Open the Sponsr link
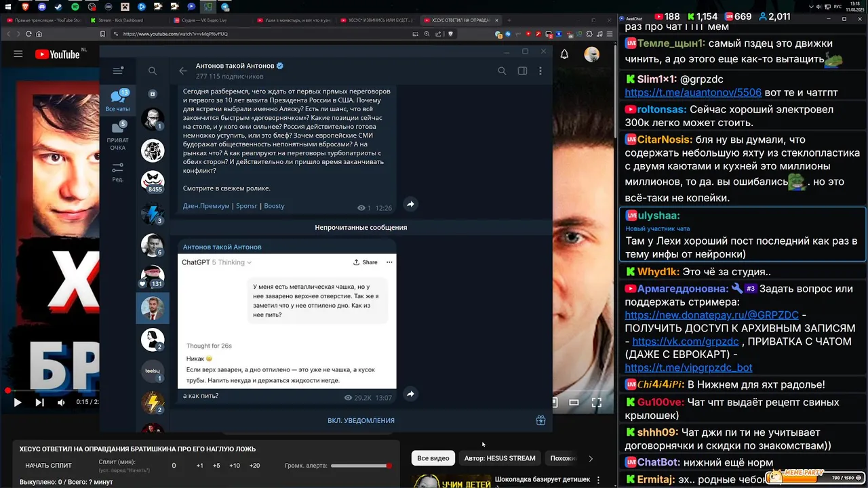Screen dimensions: 868x488 click(247, 206)
